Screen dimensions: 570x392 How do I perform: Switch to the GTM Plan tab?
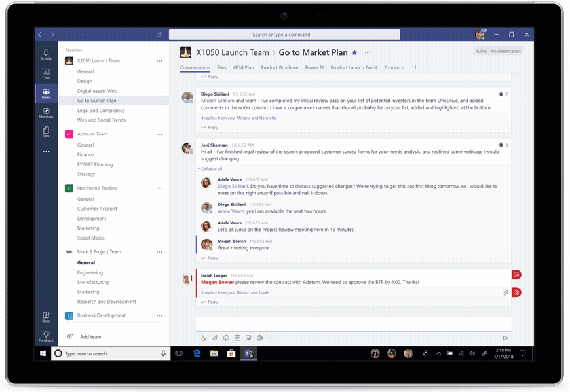[242, 67]
